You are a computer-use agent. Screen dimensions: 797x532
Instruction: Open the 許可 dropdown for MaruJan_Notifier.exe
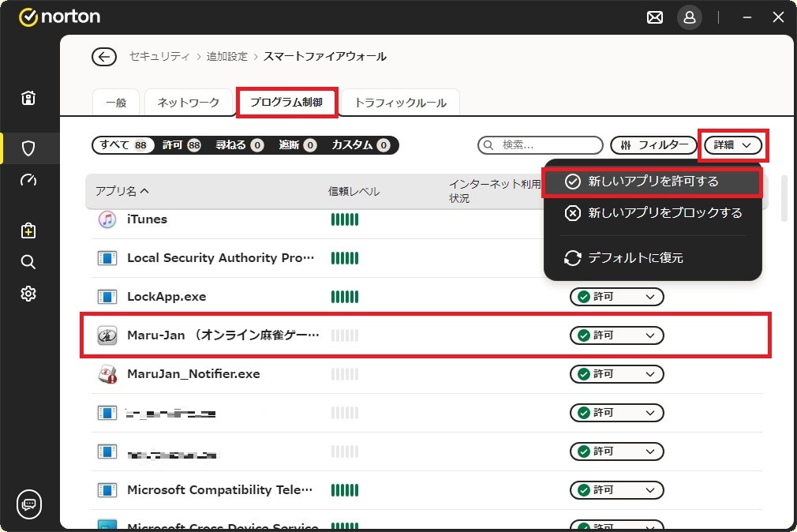click(616, 374)
